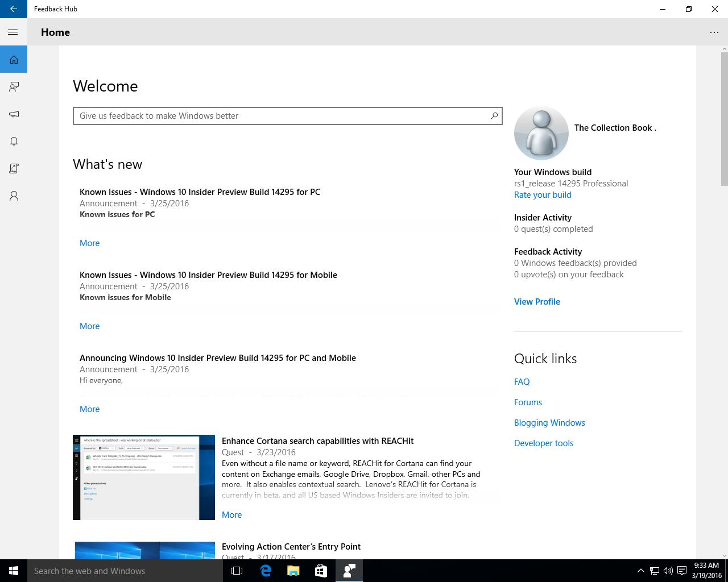The image size is (728, 582).
Task: Click 0 Windows feedback(s) provided text
Action: [x=576, y=263]
